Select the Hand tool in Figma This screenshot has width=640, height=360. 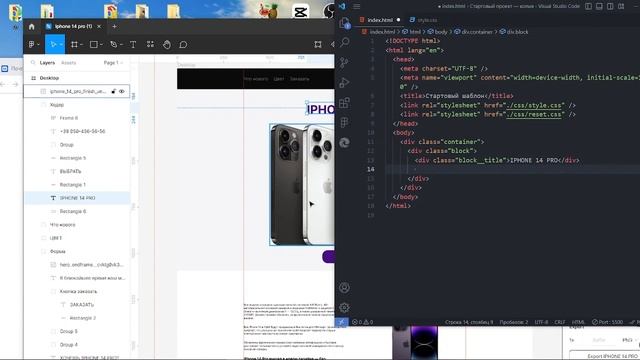(x=167, y=44)
